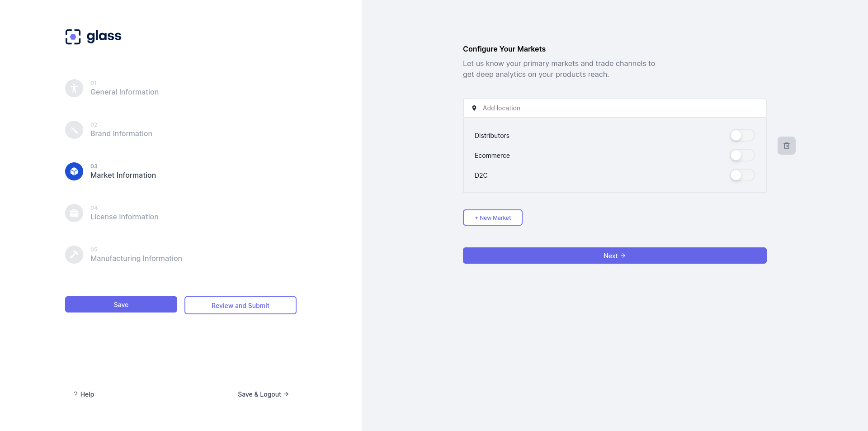The image size is (868, 431).
Task: Click the Manufacturing Information hammer icon
Action: 74,255
